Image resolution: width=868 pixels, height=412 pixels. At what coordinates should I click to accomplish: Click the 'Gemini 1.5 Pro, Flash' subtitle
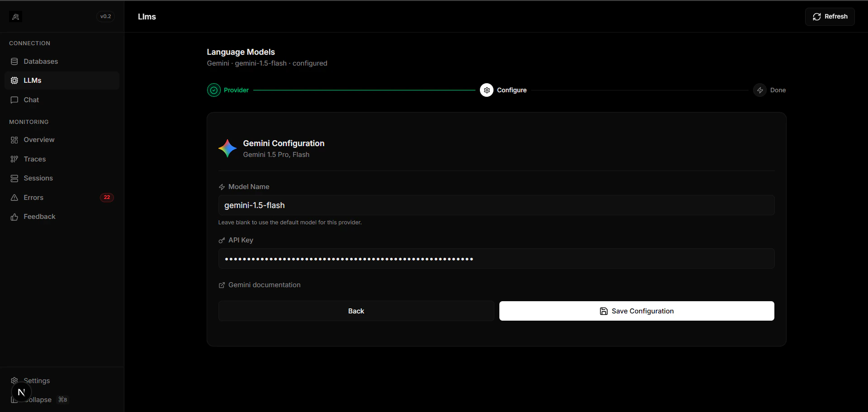click(x=276, y=155)
